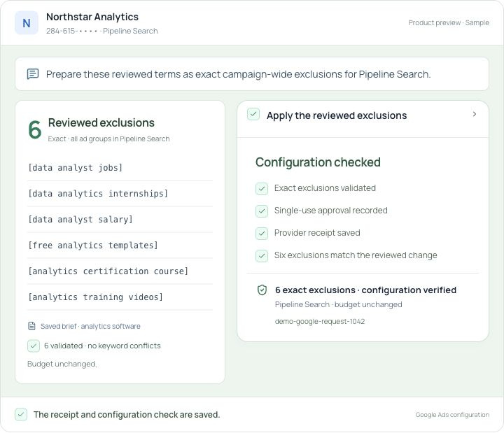Click The receipt and configuration check are saved
This screenshot has height=433, width=504.
127,415
